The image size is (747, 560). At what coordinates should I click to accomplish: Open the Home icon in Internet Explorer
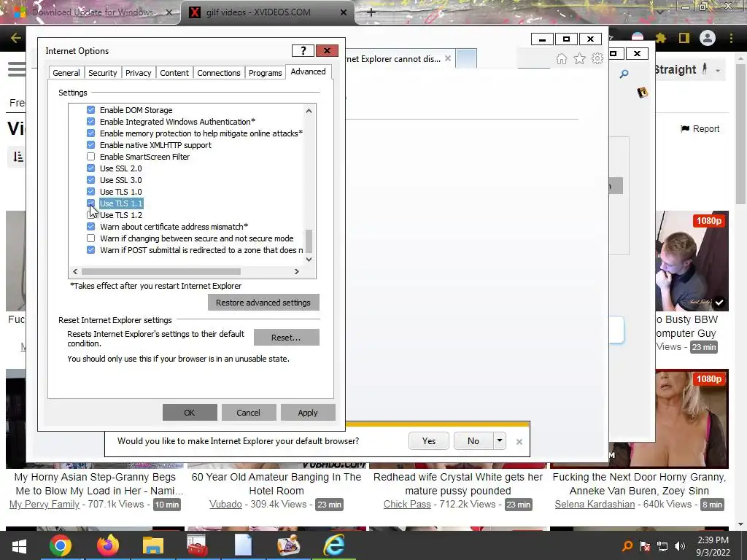point(562,58)
